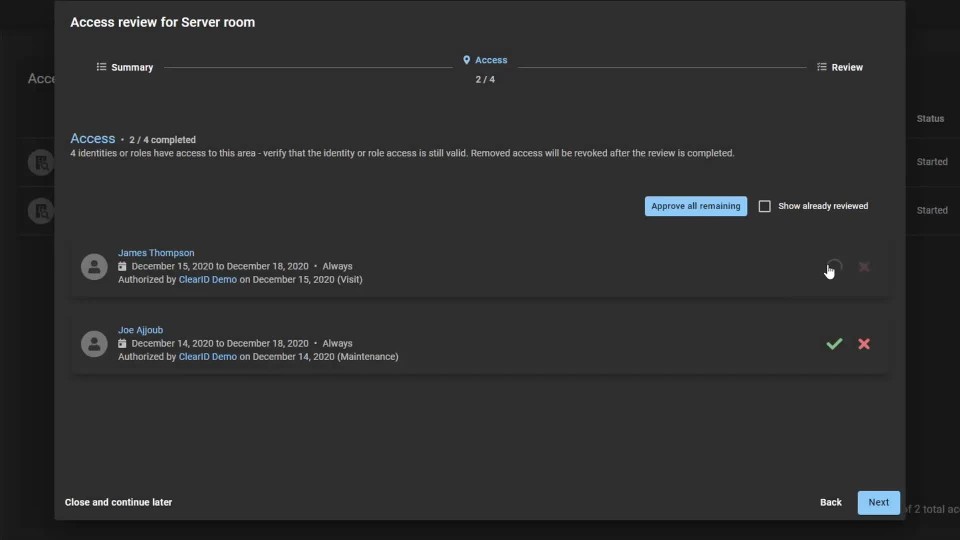Image resolution: width=960 pixels, height=540 pixels.
Task: Open the Joe Ajjoub identity link
Action: [x=140, y=330]
